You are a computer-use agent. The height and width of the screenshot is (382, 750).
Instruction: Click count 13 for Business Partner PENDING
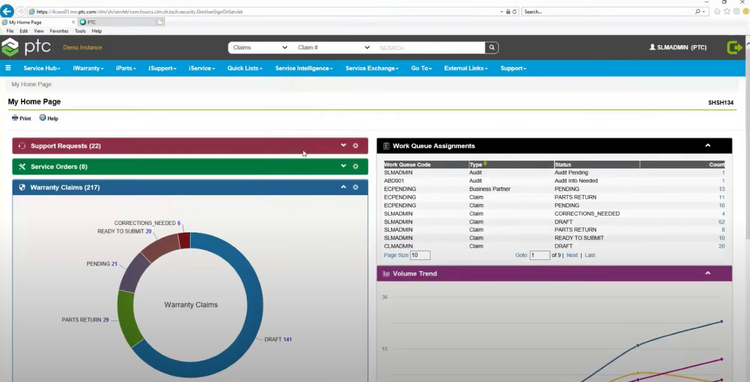tap(722, 189)
